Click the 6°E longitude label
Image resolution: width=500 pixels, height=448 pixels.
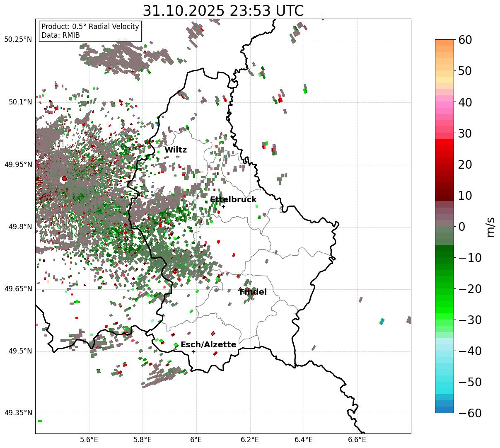(x=196, y=440)
